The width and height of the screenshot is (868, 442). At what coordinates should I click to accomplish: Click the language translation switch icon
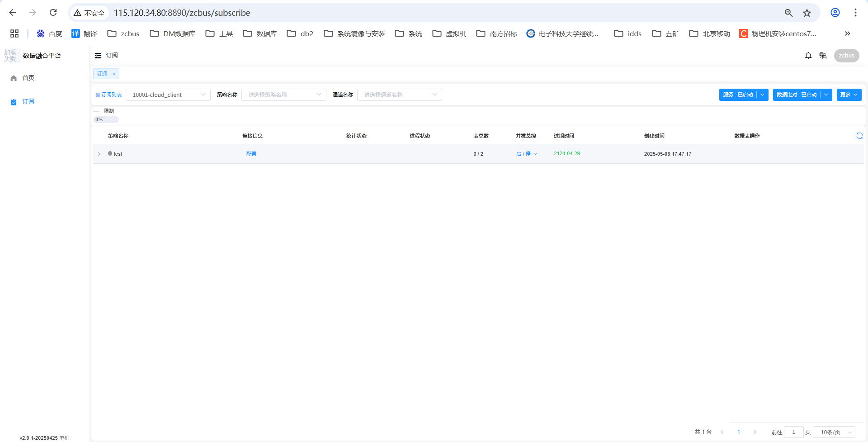823,56
